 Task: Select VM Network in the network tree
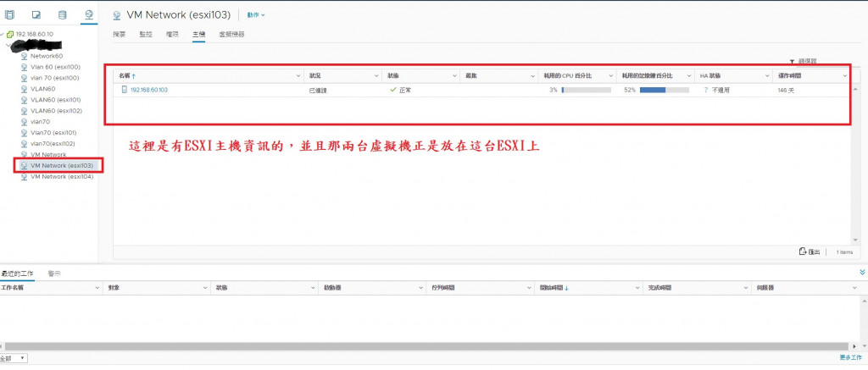48,154
